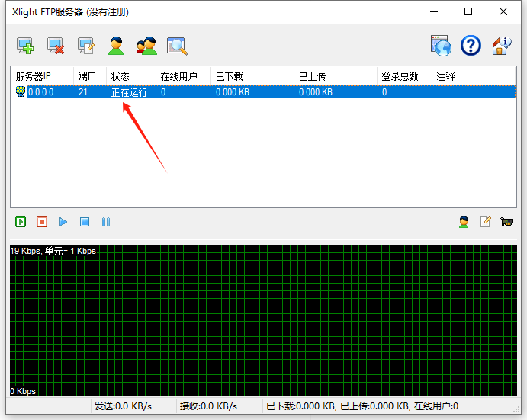The image size is (527, 420).
Task: Click the delete virtual server icon
Action: tap(56, 46)
